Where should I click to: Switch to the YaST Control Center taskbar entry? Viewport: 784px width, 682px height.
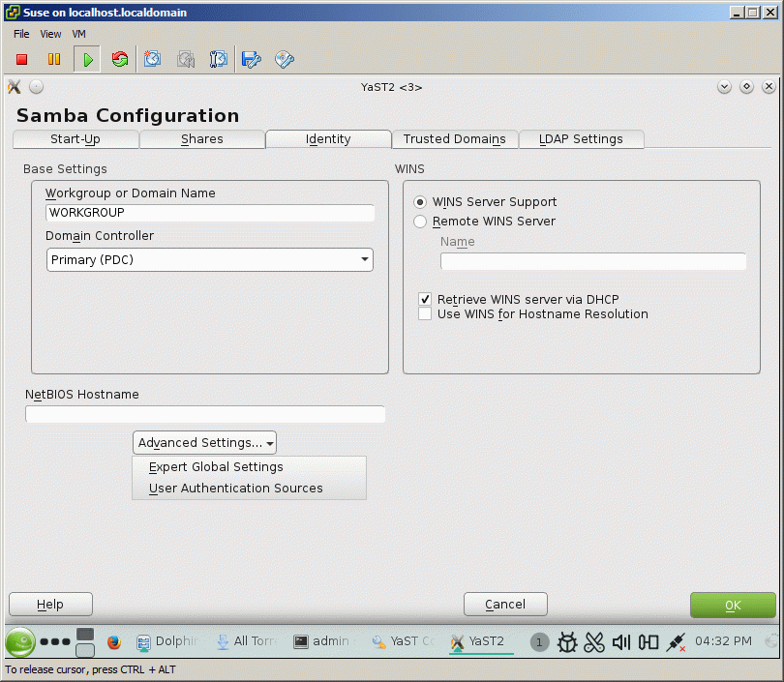coord(404,641)
